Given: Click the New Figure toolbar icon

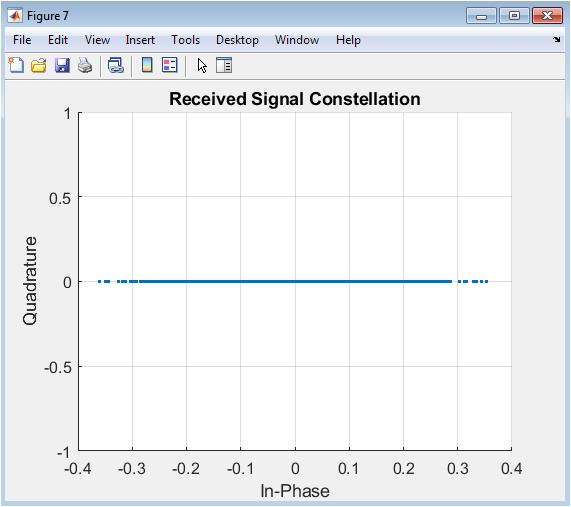Looking at the screenshot, I should click(16, 66).
